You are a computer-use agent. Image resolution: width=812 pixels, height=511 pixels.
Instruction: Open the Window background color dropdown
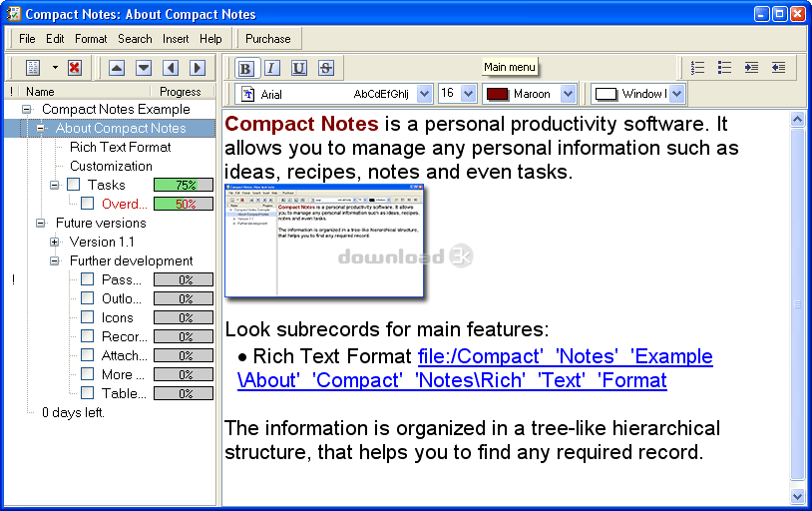point(677,95)
